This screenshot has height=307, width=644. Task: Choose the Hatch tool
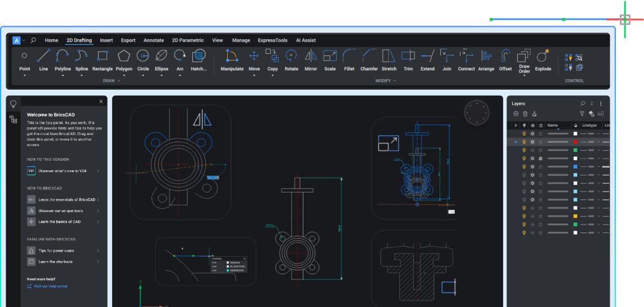(x=199, y=60)
